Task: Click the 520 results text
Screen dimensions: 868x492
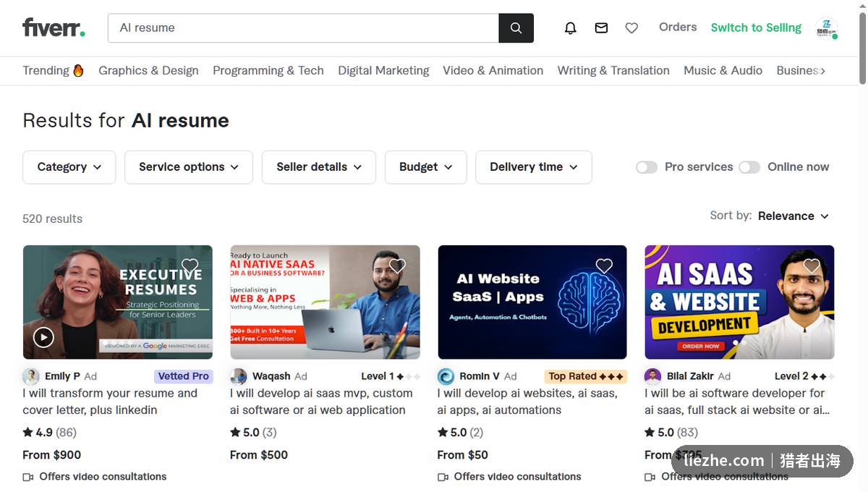Action: pyautogui.click(x=52, y=219)
